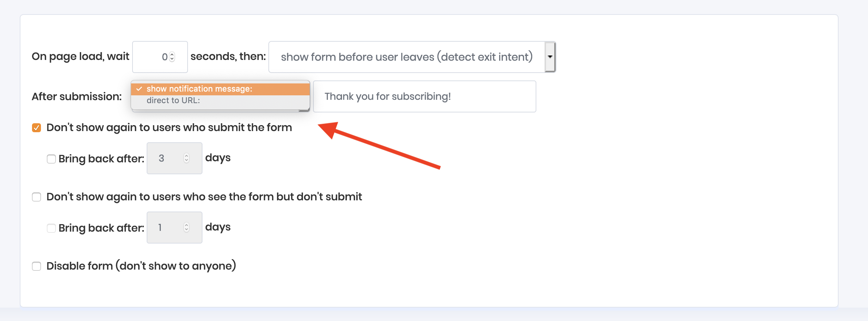Open the 'show form before user leaves' dropdown
868x321 pixels.
click(406, 57)
